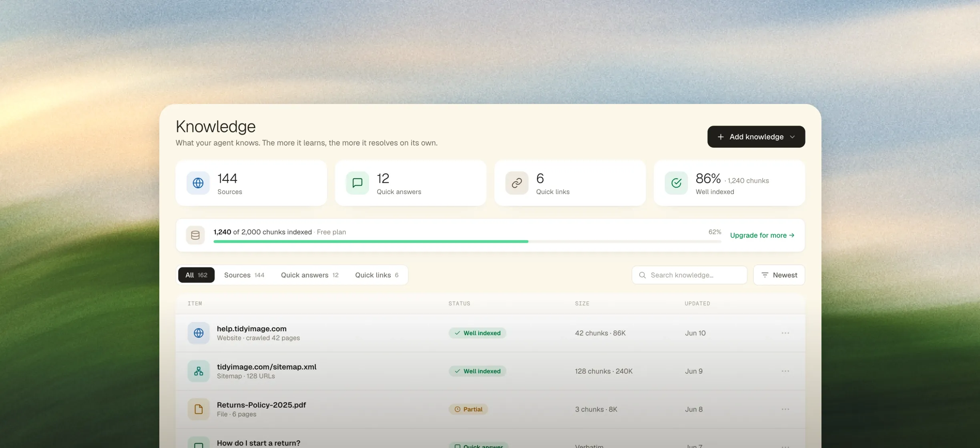
Task: Click globe icon for help.tidyimage.com row
Action: tap(199, 333)
